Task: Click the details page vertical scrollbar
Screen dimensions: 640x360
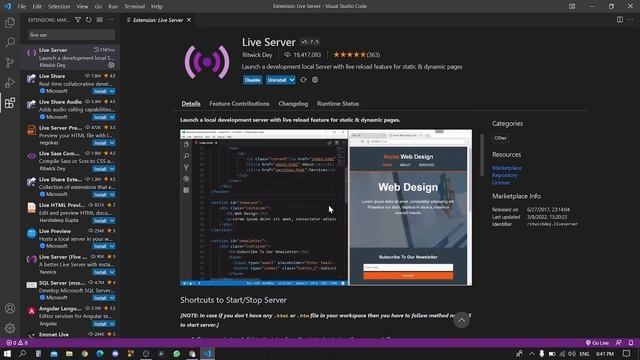Action: coord(482,155)
